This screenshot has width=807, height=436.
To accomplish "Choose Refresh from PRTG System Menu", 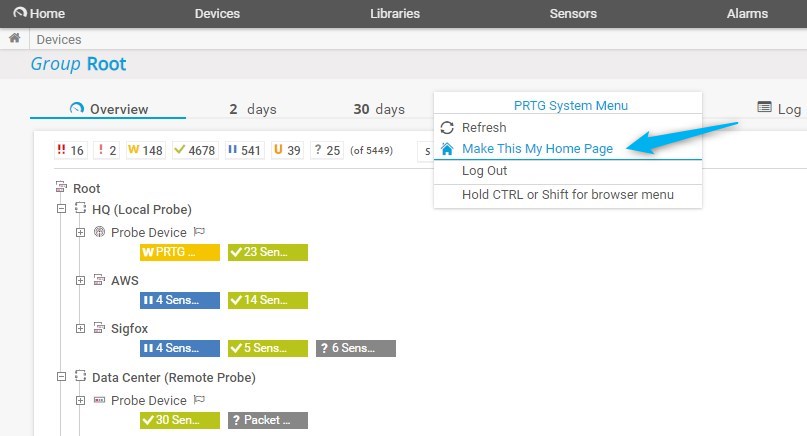I will (484, 128).
